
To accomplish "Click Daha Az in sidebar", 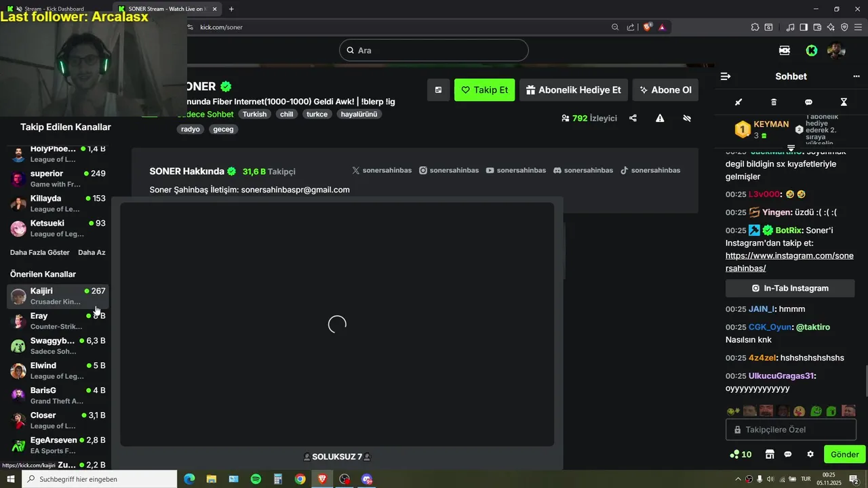I will (x=92, y=252).
